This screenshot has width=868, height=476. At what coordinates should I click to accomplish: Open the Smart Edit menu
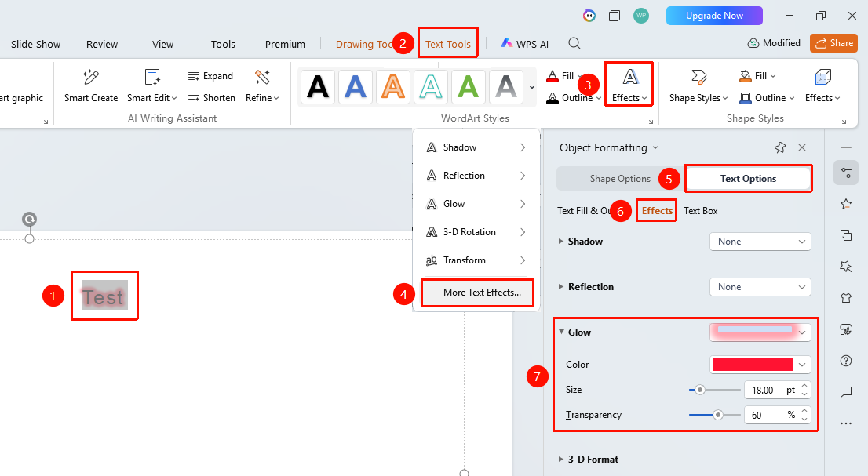(x=151, y=86)
